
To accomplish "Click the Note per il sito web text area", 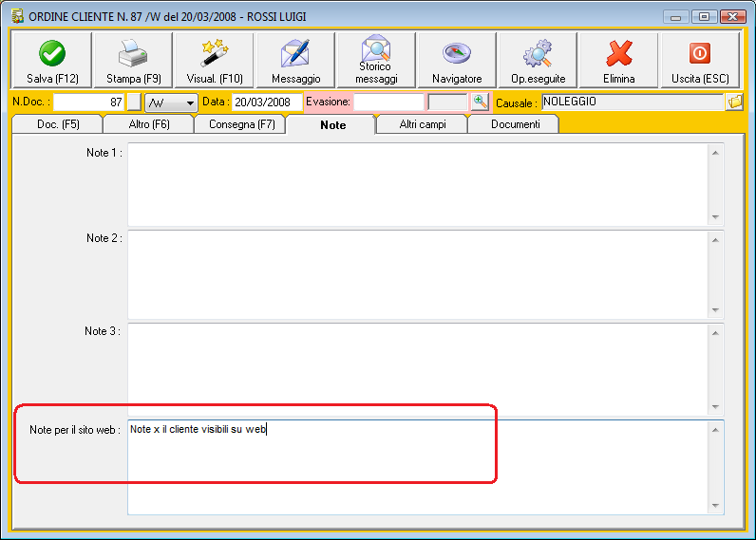I will (418, 467).
